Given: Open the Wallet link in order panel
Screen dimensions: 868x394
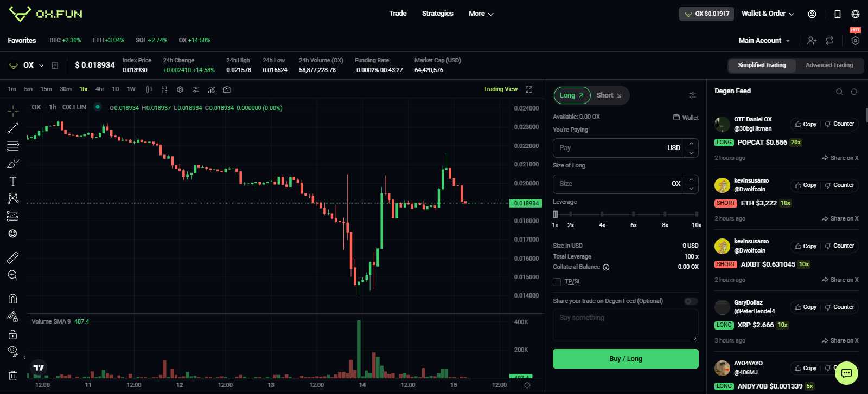Looking at the screenshot, I should (686, 118).
